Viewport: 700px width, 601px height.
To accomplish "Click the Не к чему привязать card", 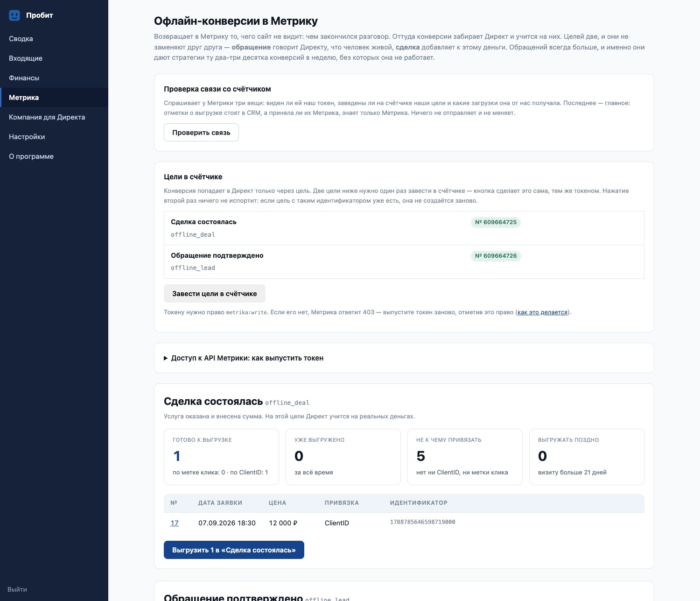I will (465, 457).
